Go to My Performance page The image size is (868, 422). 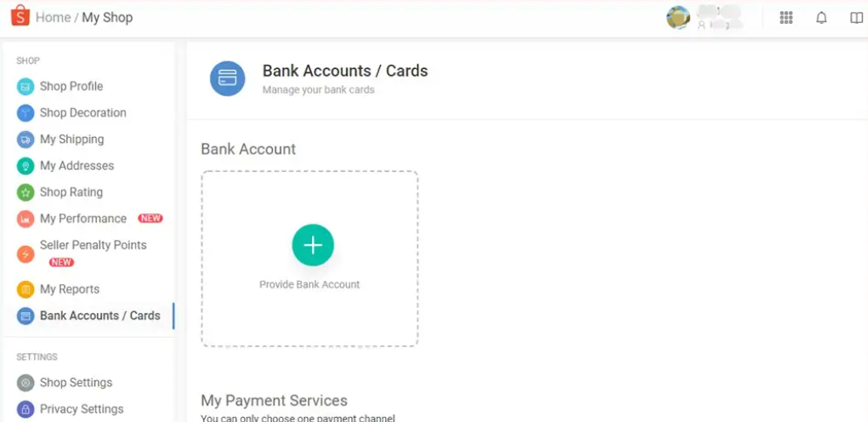pos(83,219)
